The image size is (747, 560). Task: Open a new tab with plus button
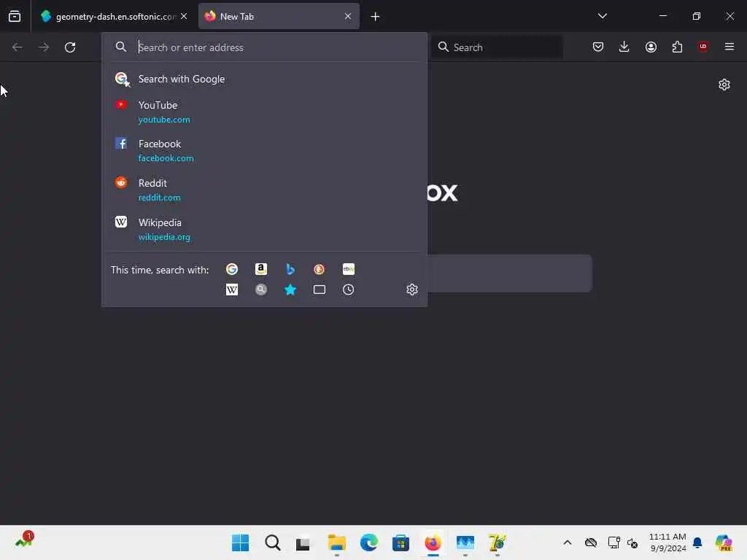(x=375, y=17)
